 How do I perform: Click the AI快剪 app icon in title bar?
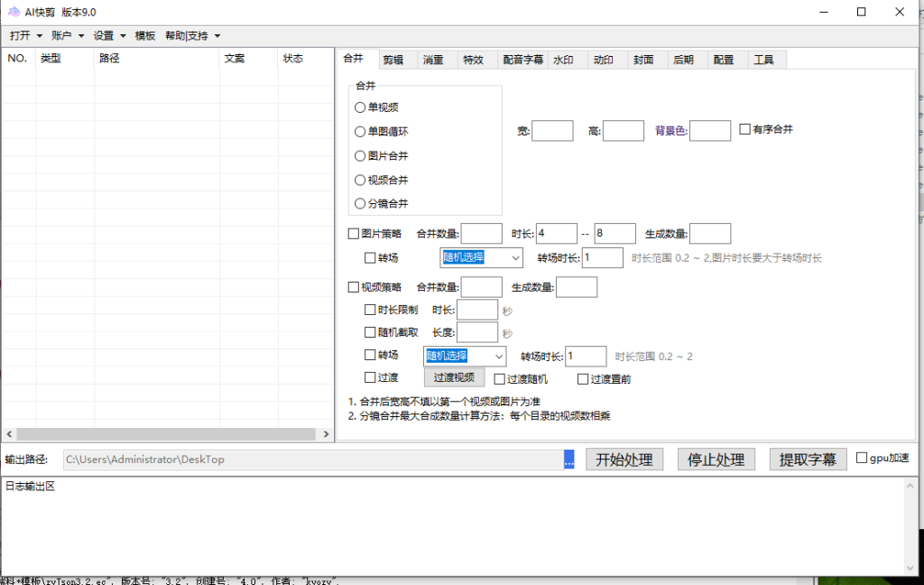[x=12, y=12]
